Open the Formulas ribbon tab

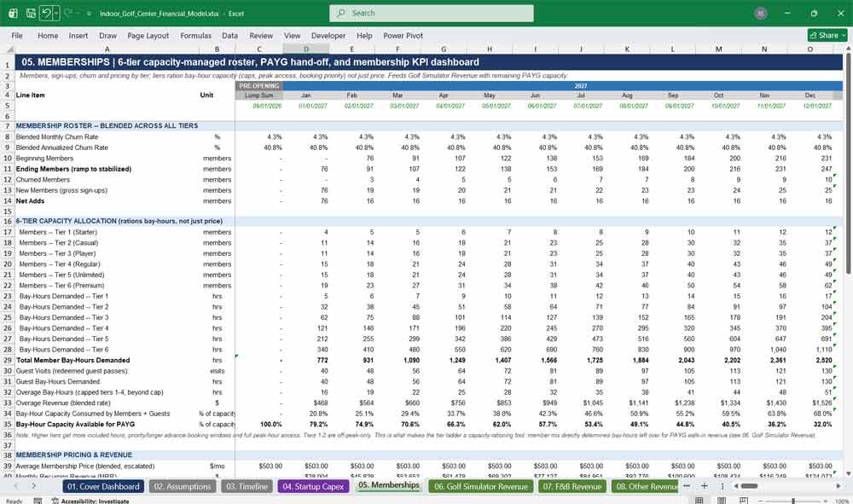tap(196, 35)
